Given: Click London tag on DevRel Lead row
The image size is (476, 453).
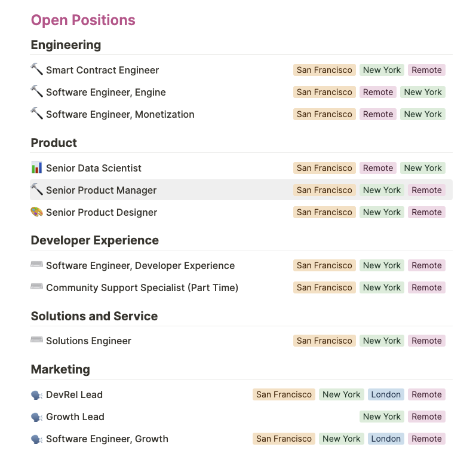Looking at the screenshot, I should pyautogui.click(x=386, y=394).
